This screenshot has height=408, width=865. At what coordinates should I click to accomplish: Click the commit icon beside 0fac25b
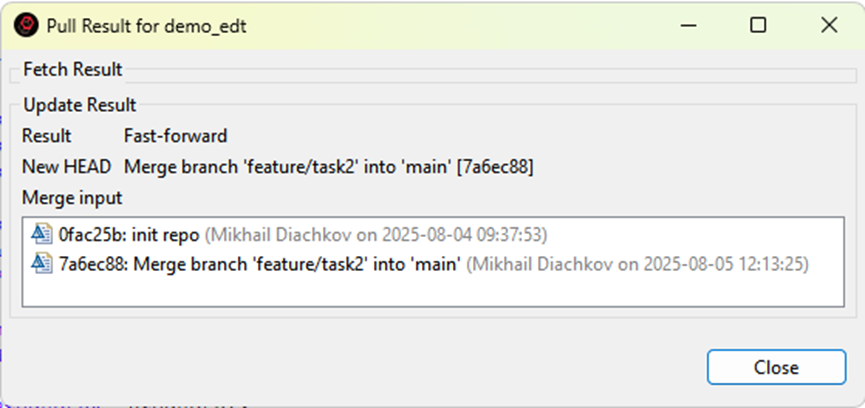point(42,235)
